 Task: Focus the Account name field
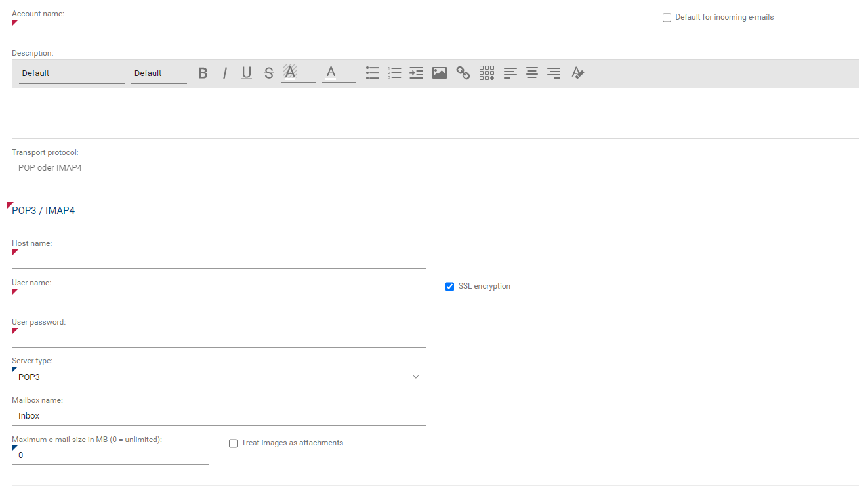[218, 30]
